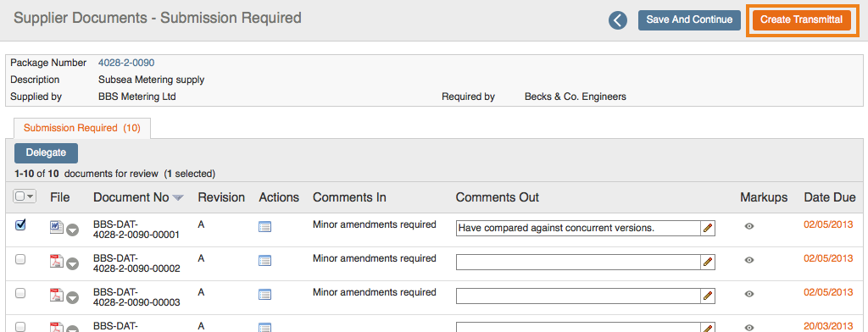Image resolution: width=868 pixels, height=332 pixels.
Task: Click BBS Metering Ltd supplier name
Action: [136, 97]
